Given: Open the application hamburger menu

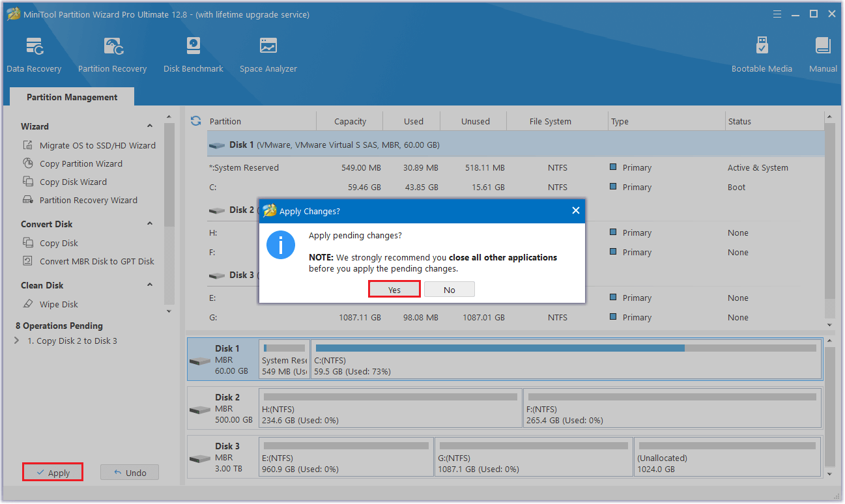Looking at the screenshot, I should pyautogui.click(x=777, y=13).
